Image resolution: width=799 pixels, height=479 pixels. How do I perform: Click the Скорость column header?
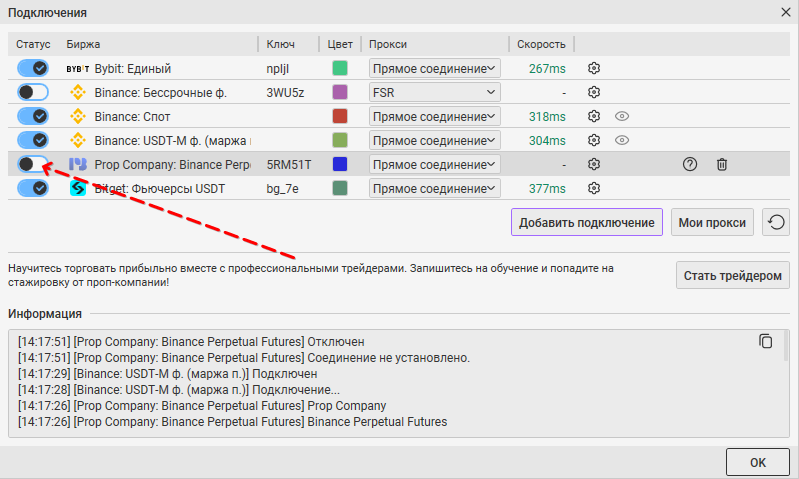(541, 44)
